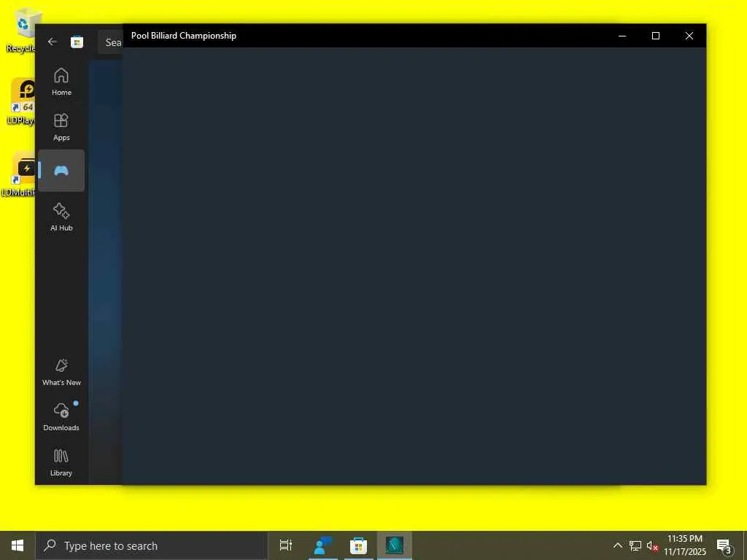Open network status tray icon
747x560 pixels.
(x=635, y=545)
